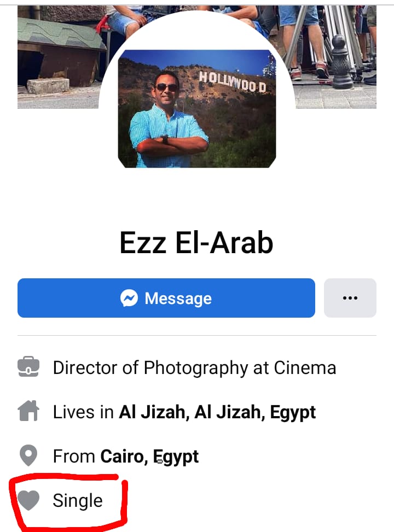The image size is (394, 532).
Task: Click the Single relationship status text
Action: coord(78,501)
